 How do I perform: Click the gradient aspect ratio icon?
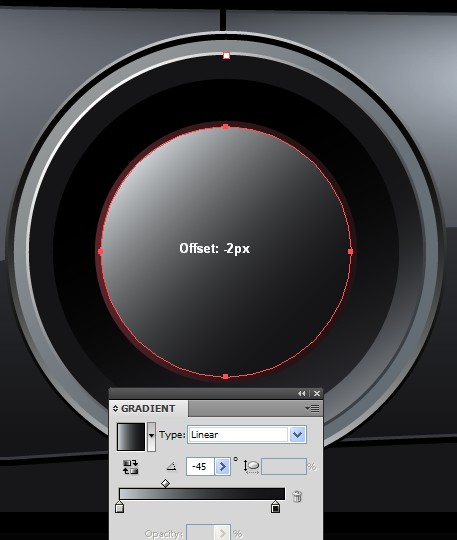tap(251, 467)
